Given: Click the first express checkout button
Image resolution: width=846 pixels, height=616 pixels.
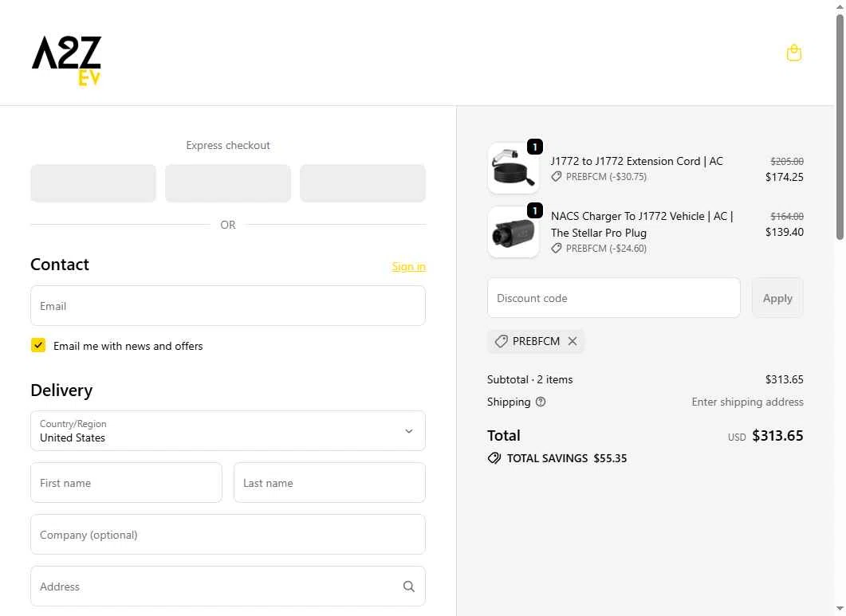Looking at the screenshot, I should (x=93, y=183).
